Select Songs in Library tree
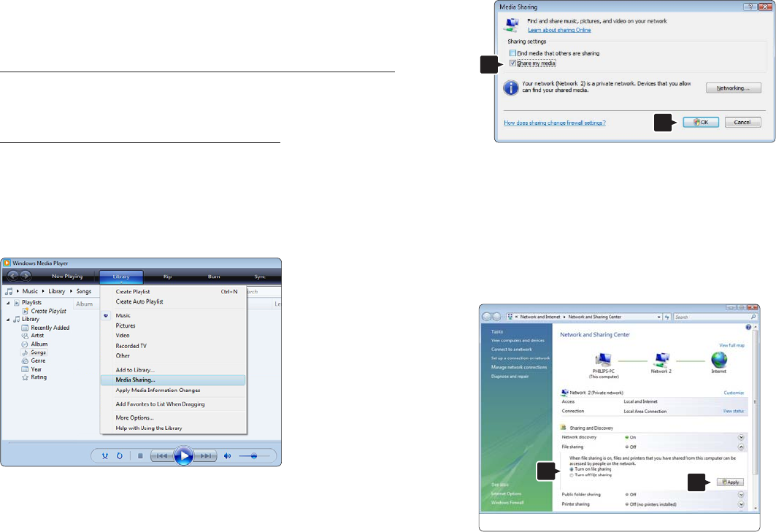776x532 pixels. (38, 352)
